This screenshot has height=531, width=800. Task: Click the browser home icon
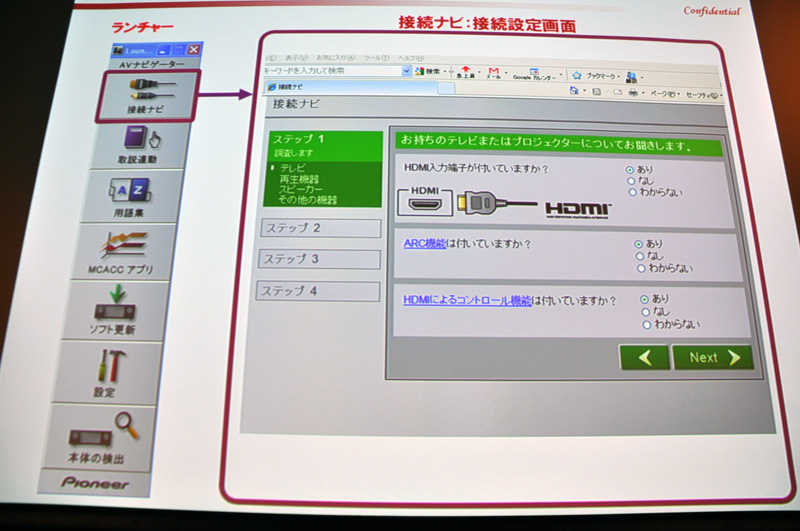[x=574, y=90]
